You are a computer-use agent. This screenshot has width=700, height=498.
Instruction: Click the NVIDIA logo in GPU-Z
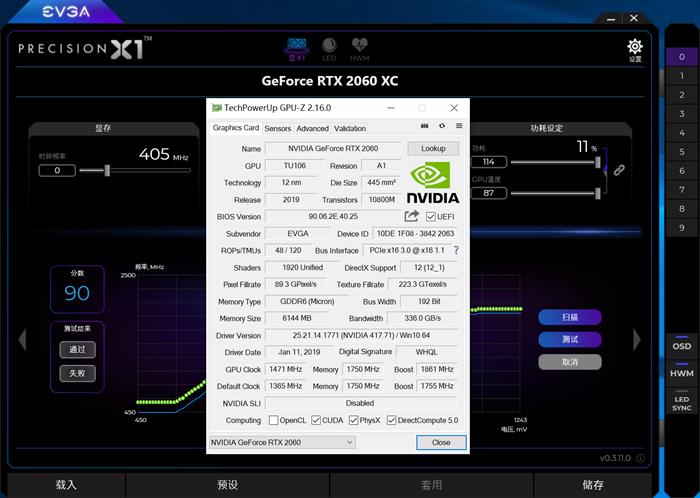(x=433, y=183)
